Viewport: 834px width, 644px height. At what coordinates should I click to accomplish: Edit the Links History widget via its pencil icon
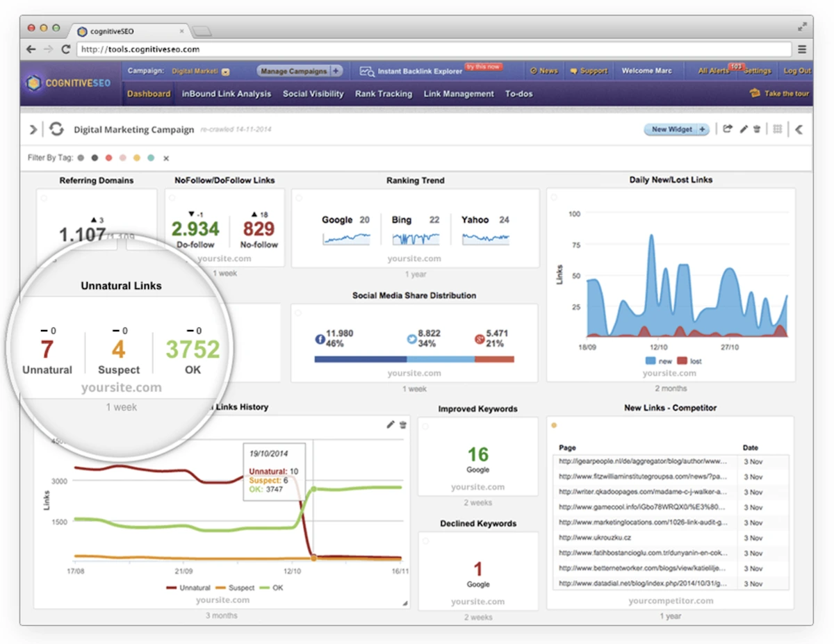[391, 424]
